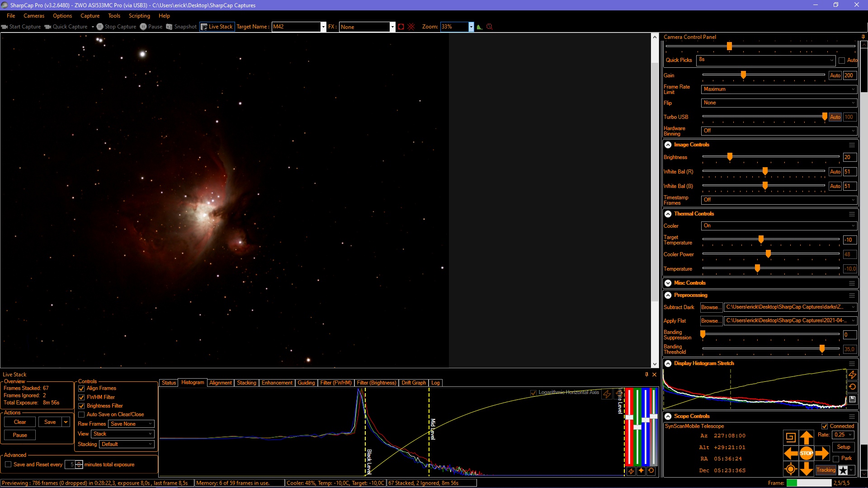Image resolution: width=868 pixels, height=488 pixels.
Task: Switch to the Alignment tab
Action: click(x=220, y=383)
